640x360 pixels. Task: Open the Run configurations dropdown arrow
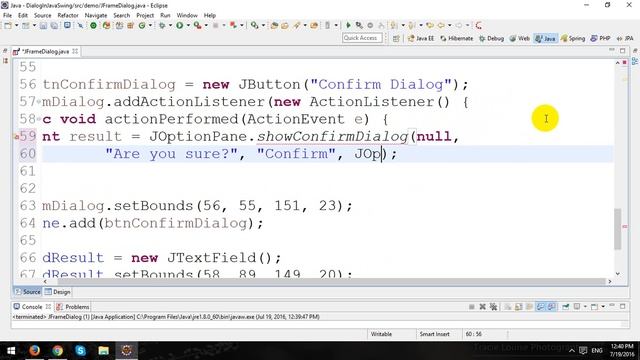click(x=188, y=25)
